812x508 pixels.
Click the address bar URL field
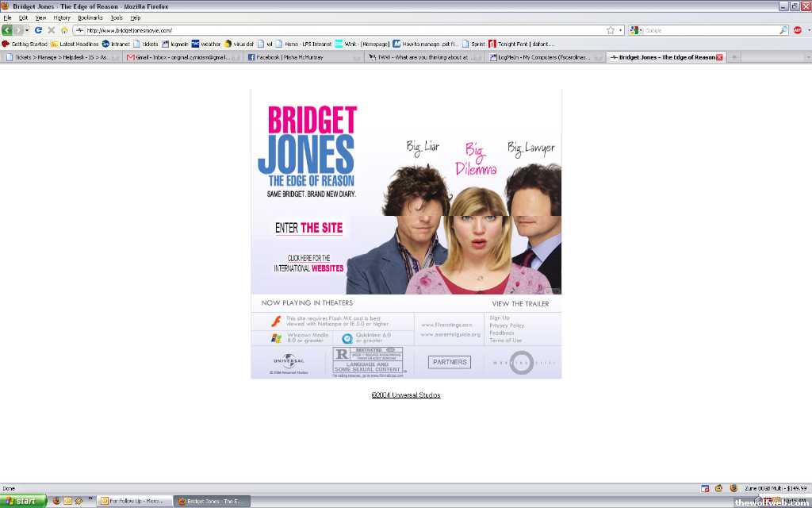pyautogui.click(x=347, y=31)
